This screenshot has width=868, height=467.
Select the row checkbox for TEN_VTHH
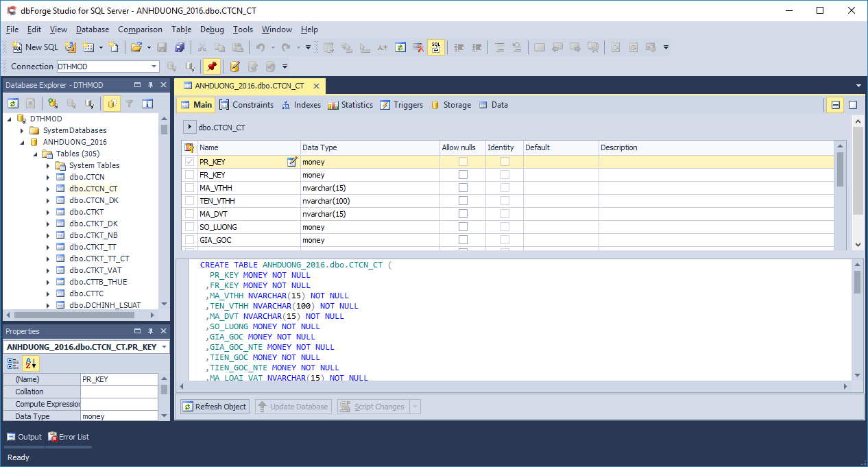189,201
